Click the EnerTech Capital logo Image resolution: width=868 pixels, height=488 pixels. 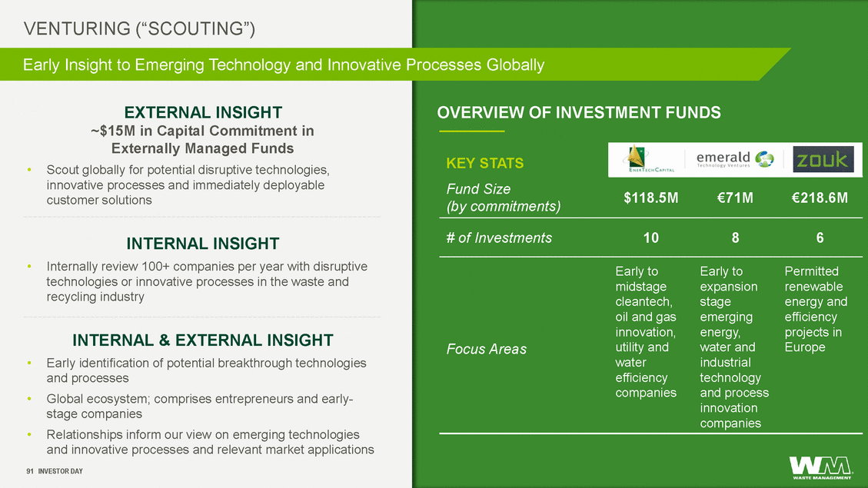pos(647,159)
